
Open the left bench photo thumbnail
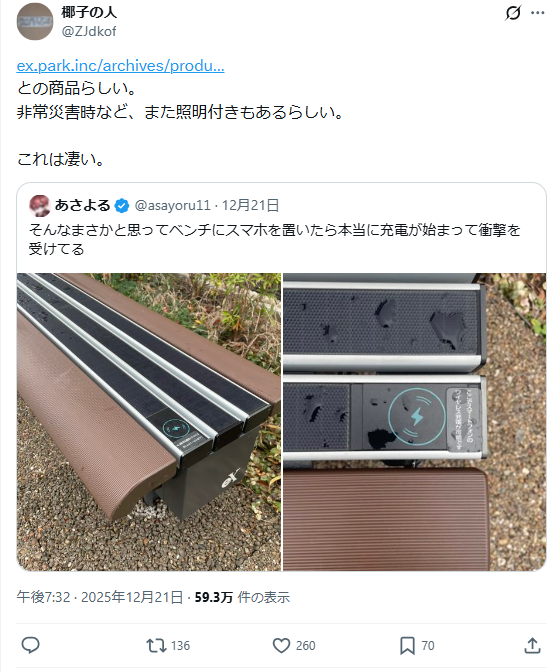149,422
